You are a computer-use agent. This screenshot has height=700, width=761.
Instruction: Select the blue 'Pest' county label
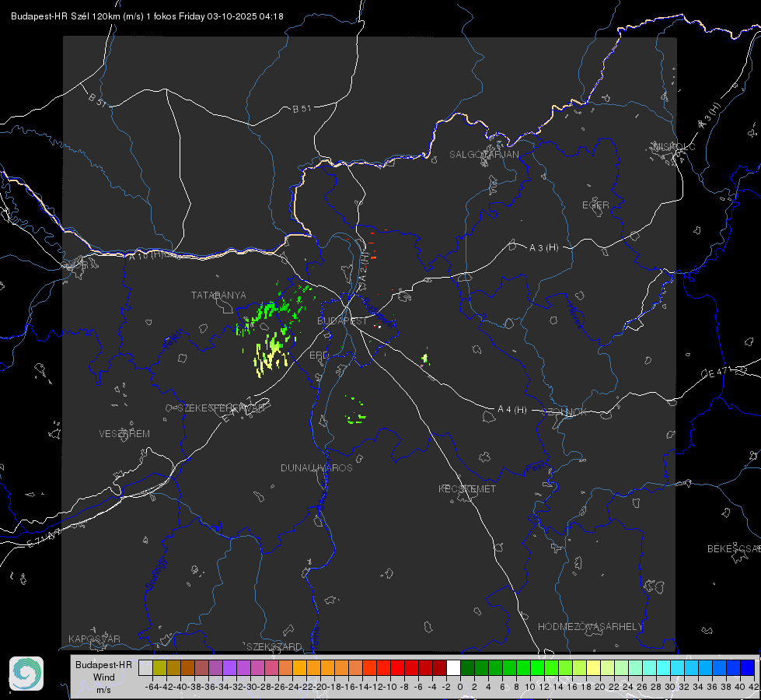[535, 467]
